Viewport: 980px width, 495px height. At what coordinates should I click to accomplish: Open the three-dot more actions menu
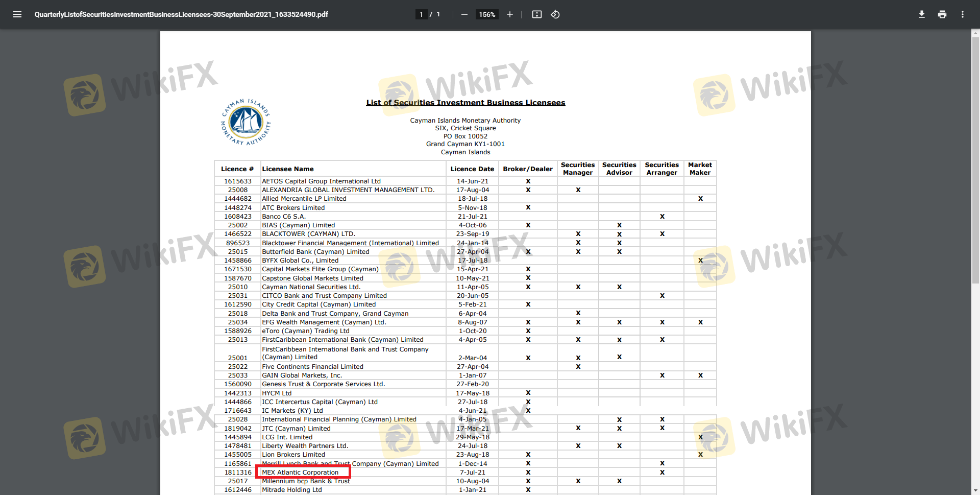pos(962,14)
